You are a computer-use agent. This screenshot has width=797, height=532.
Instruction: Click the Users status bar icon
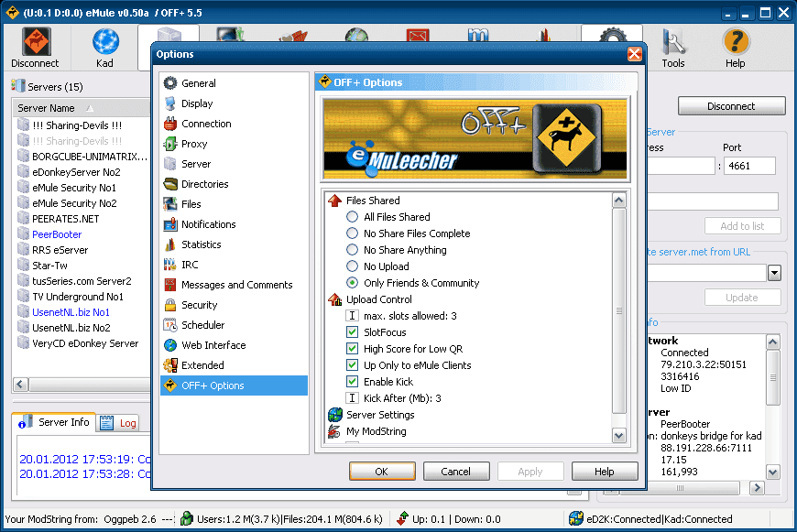click(187, 519)
